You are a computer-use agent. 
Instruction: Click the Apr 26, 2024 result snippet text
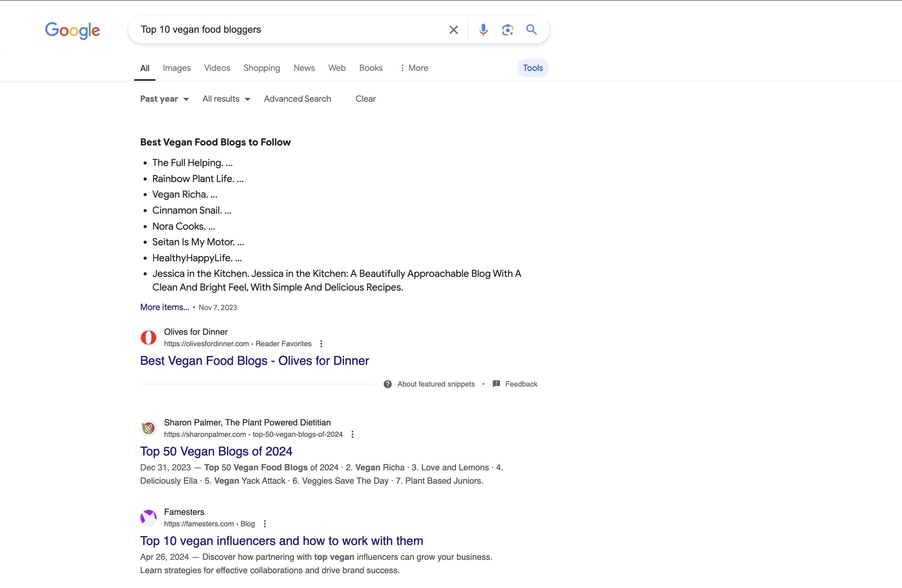pos(316,564)
